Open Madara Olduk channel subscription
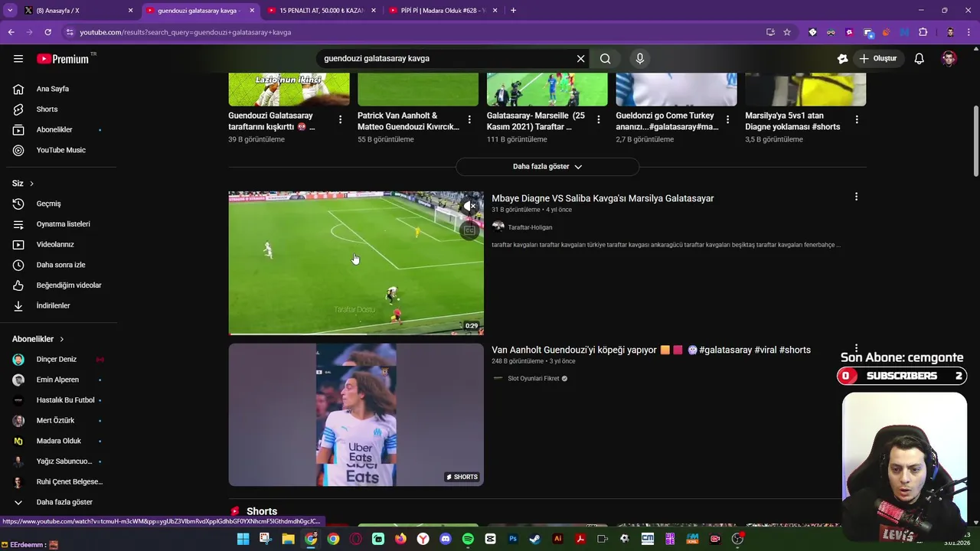Screen dimensions: 980x551 pyautogui.click(x=58, y=441)
